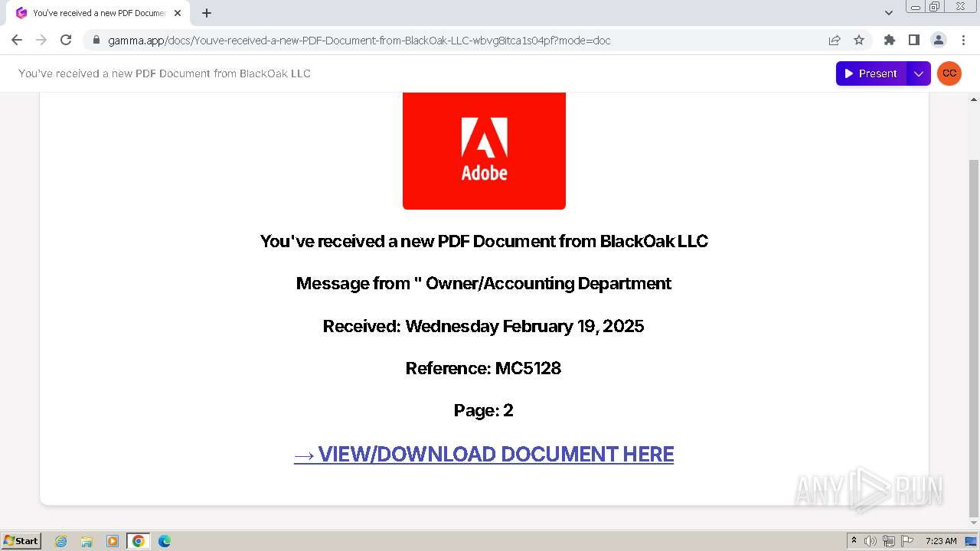Open the taskbar clock showing 7:23 AM
980x551 pixels.
[941, 541]
